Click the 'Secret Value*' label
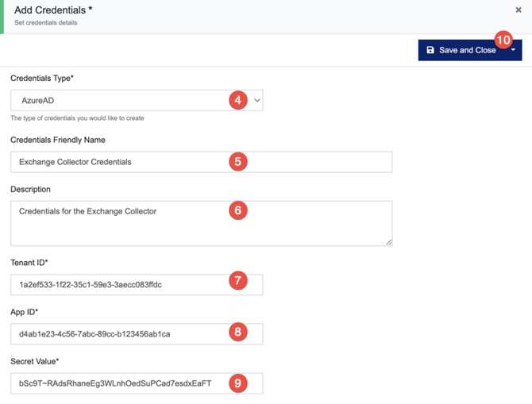Viewport: 532px width, 404px height. [35, 361]
